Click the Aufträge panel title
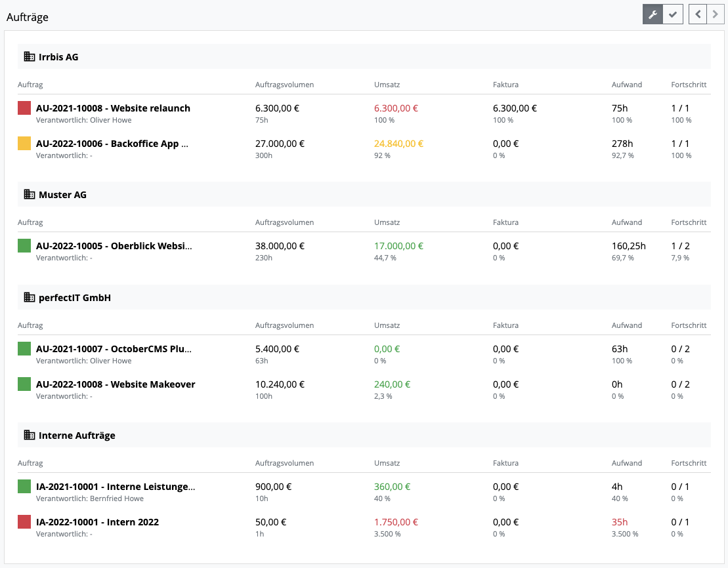 (28, 17)
